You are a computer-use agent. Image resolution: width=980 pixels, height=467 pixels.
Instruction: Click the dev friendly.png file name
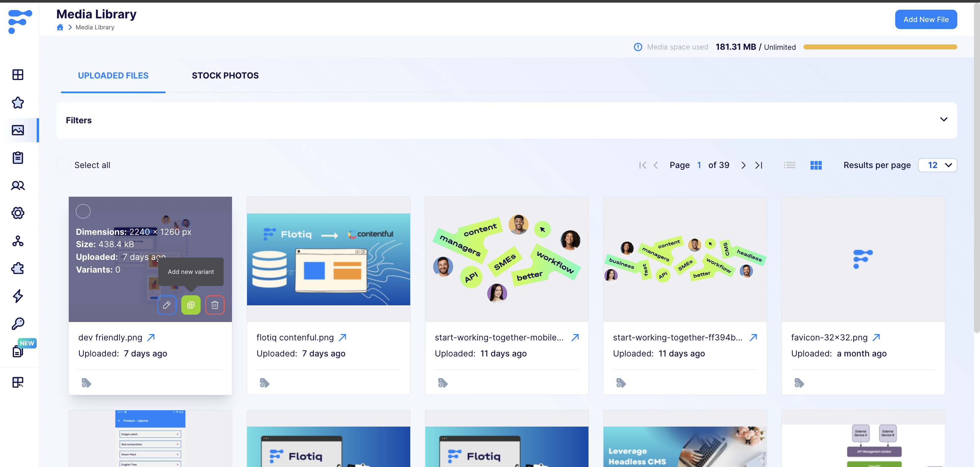pyautogui.click(x=110, y=338)
